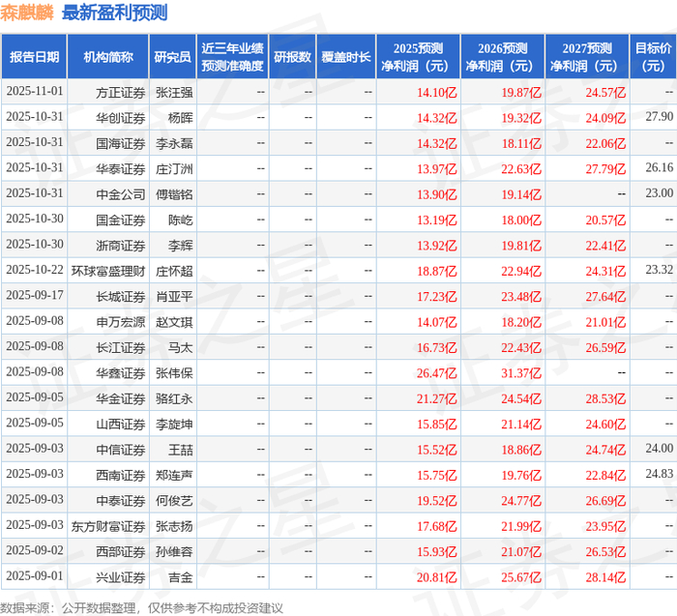Click the 2026预测净利润 column header

tap(503, 57)
